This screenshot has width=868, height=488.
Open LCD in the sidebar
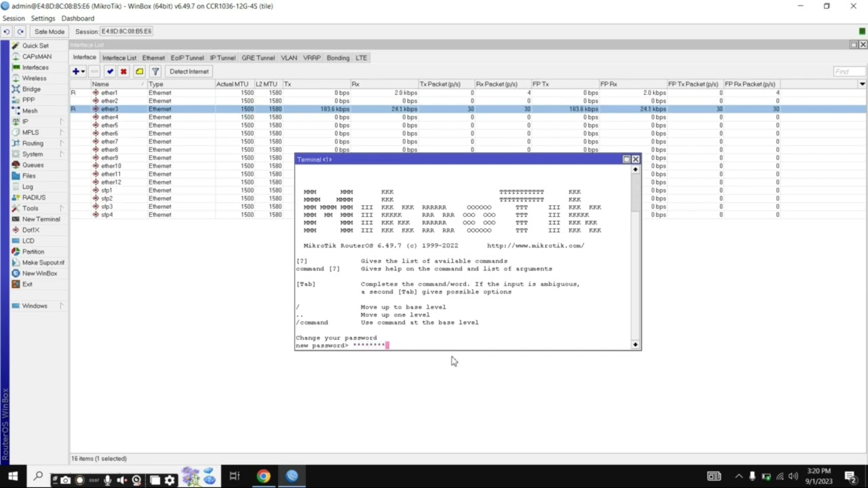[28, 241]
